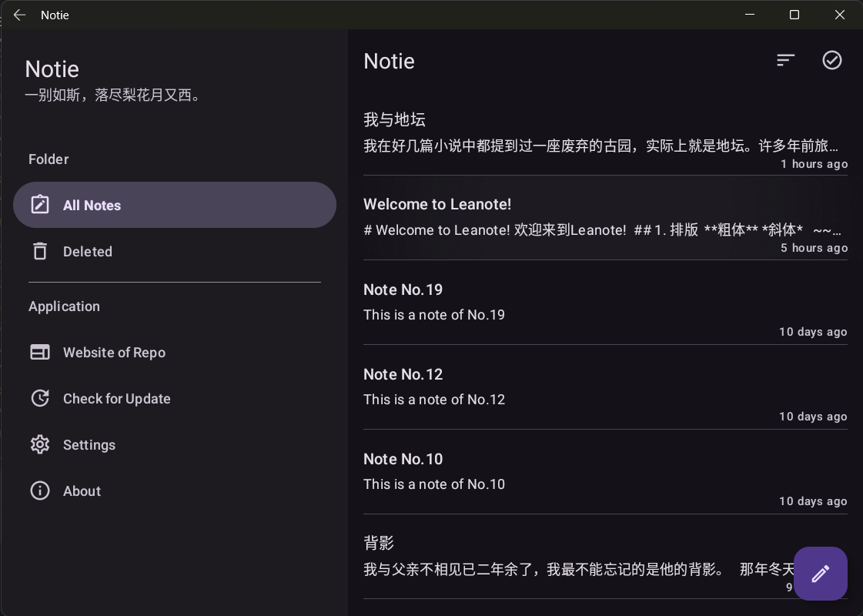Minimize the Notie window
This screenshot has height=616, width=863.
[750, 15]
